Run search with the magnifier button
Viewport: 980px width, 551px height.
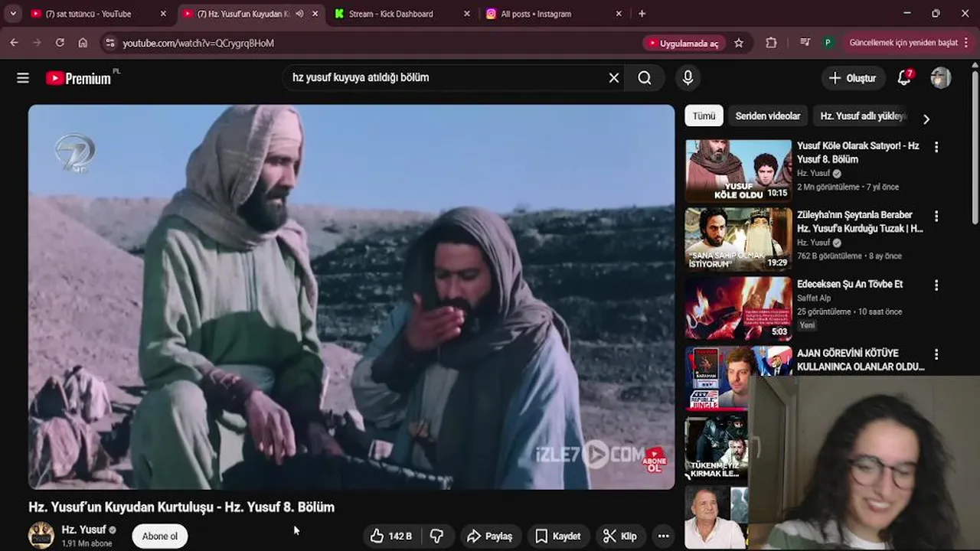point(645,77)
